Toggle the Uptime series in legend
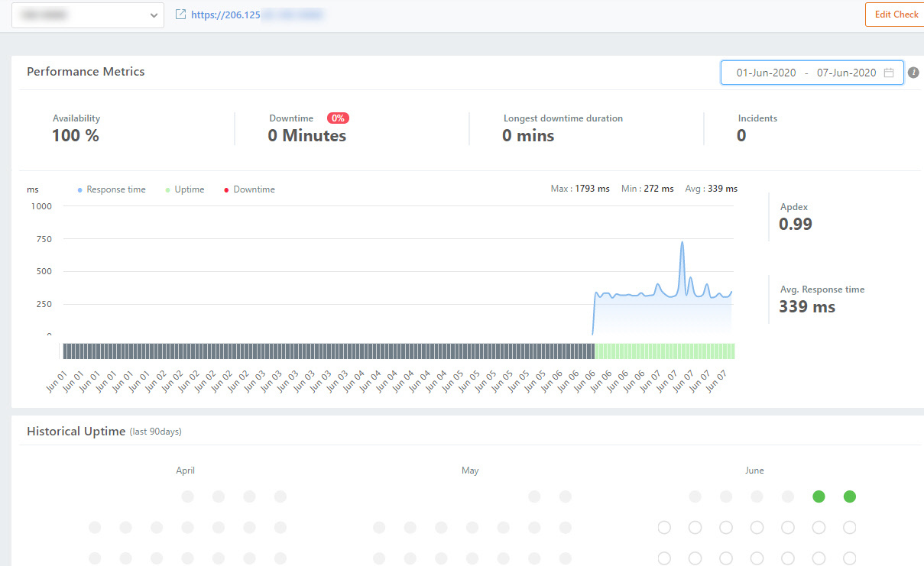The image size is (924, 566). (x=185, y=189)
